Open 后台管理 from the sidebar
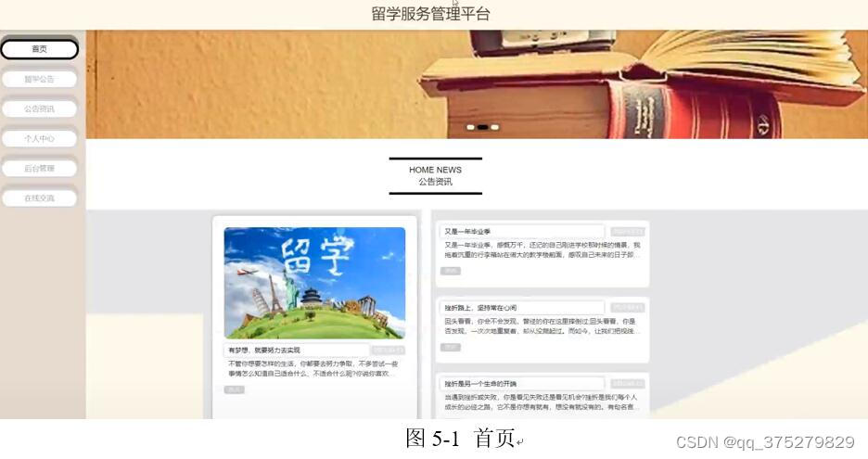Image resolution: width=868 pixels, height=459 pixels. tap(39, 169)
